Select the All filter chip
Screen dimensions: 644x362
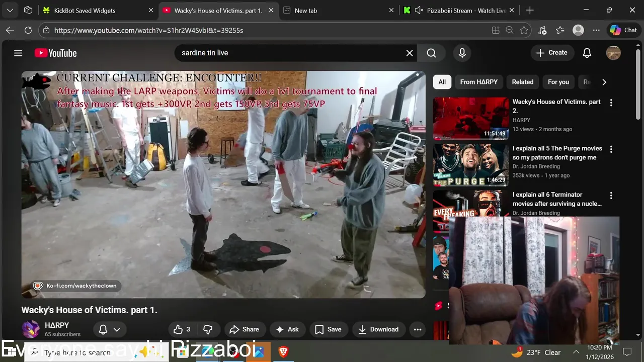coord(442,82)
